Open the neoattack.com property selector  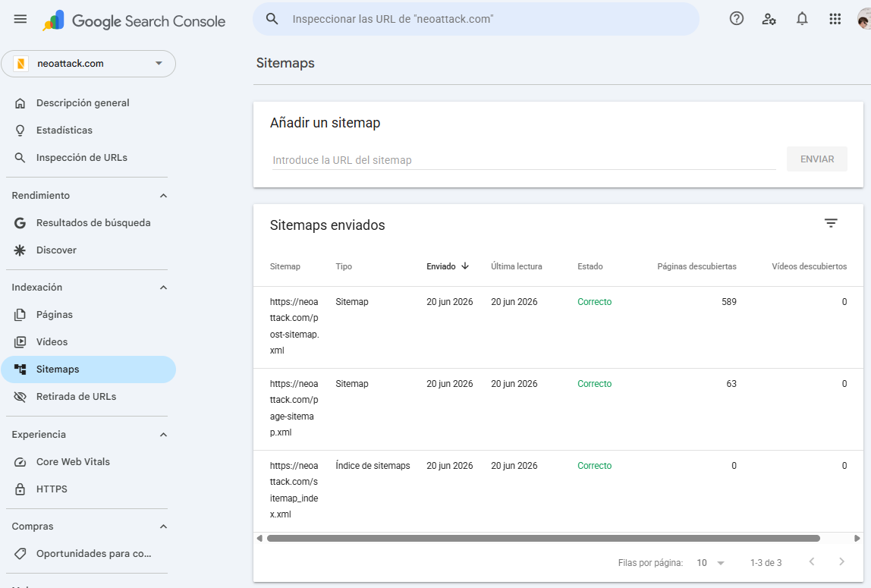88,63
